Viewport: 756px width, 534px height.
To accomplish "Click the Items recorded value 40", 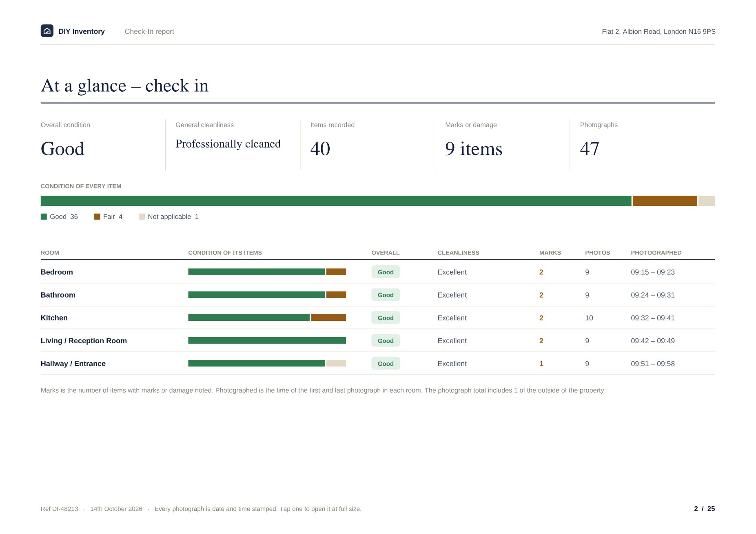I will 320,148.
